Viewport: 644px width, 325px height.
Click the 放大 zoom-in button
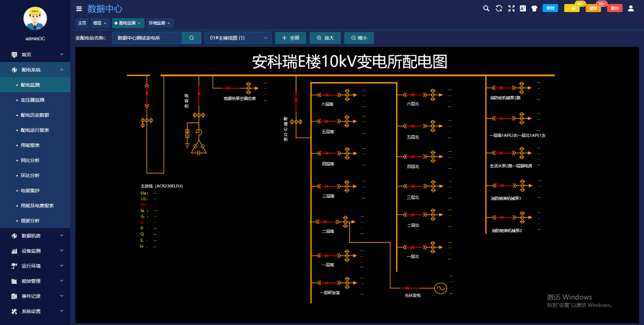325,37
